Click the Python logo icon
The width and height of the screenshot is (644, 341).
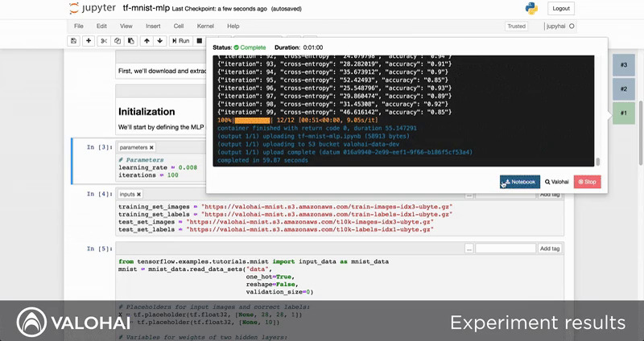531,8
